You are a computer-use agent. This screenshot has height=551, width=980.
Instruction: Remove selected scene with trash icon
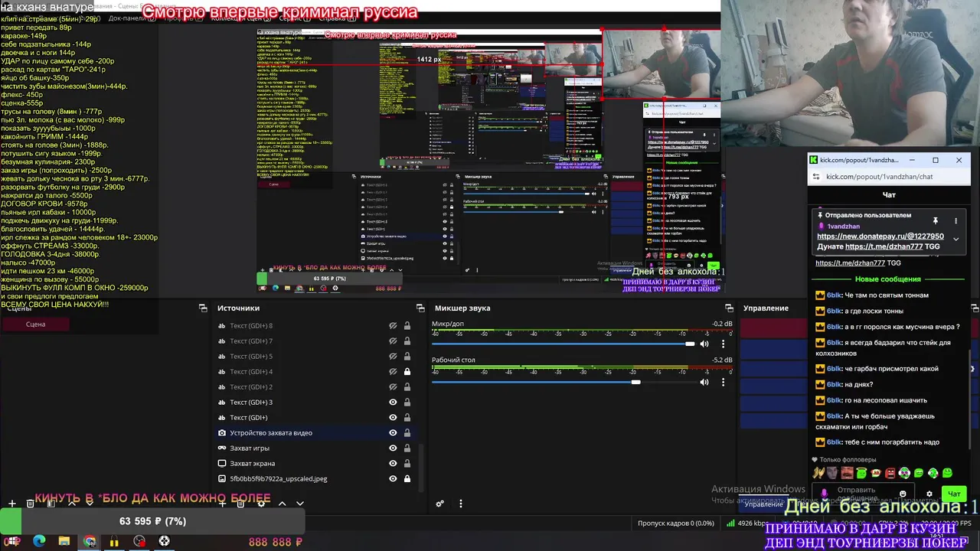point(31,504)
